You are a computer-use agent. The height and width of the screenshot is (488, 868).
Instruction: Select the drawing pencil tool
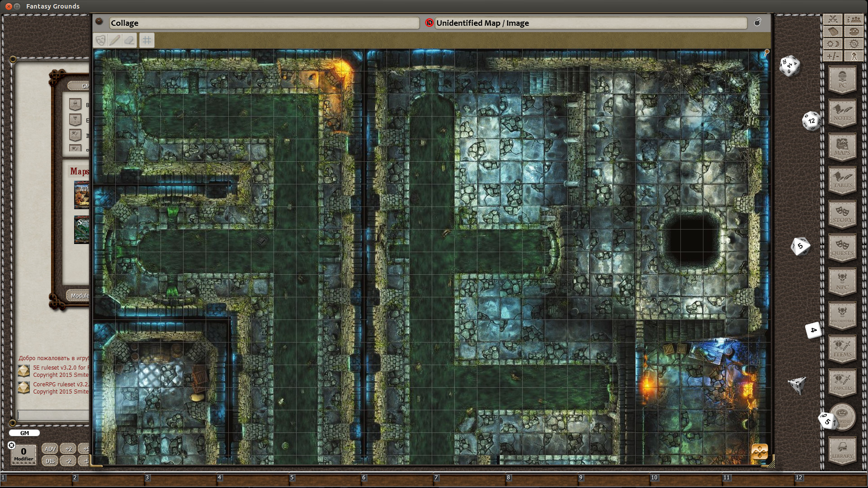[114, 40]
